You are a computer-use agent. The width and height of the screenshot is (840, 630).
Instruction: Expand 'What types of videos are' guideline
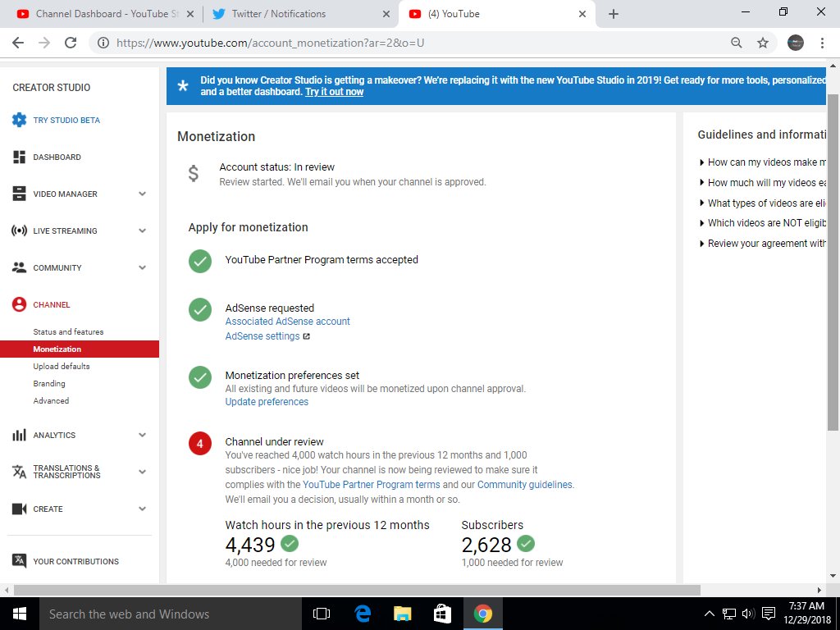[x=763, y=203]
